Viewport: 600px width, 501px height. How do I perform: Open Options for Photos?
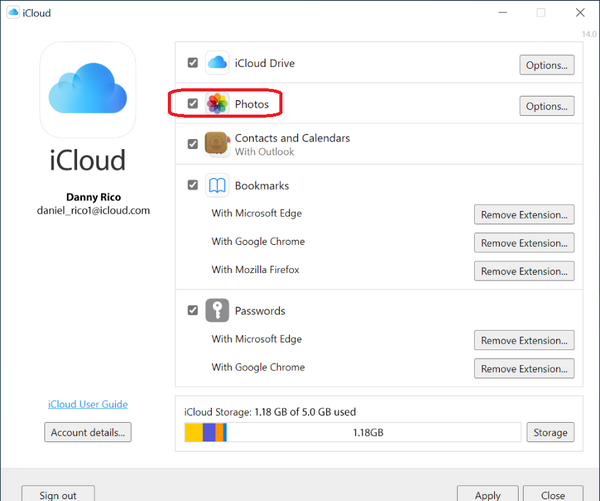(547, 106)
